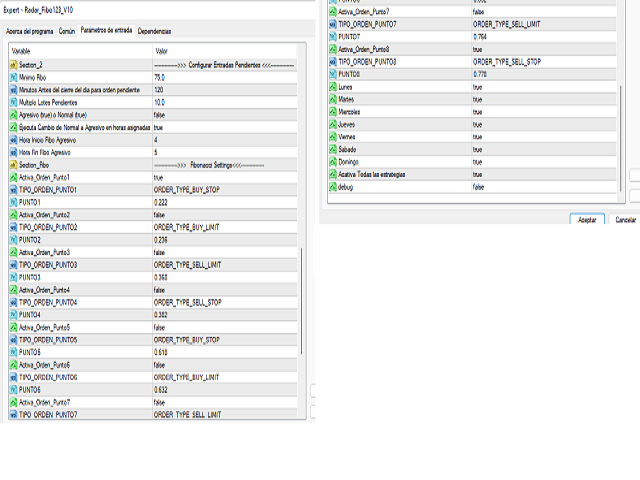Click the Aceptar button
The width and height of the screenshot is (640, 480).
[x=587, y=220]
